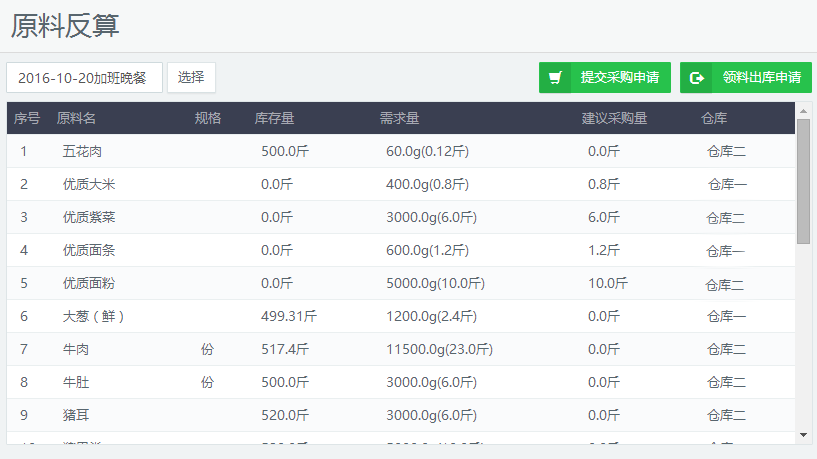Click the 仓库 column header
Image resolution: width=817 pixels, height=459 pixels.
pyautogui.click(x=714, y=118)
